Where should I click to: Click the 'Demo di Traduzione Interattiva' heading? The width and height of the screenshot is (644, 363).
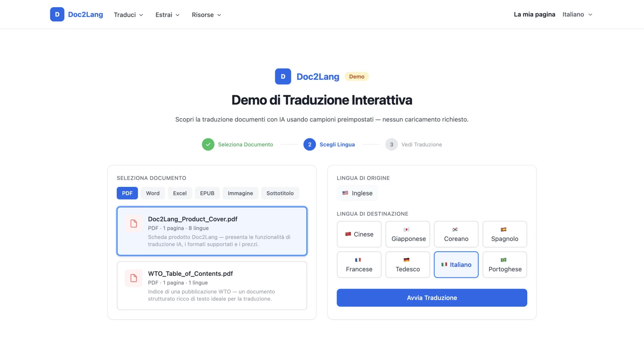click(322, 100)
